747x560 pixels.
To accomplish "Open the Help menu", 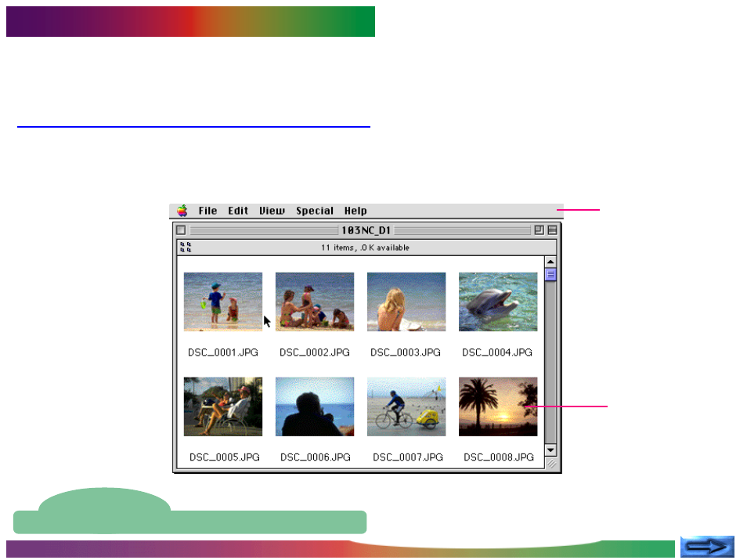I will pyautogui.click(x=355, y=211).
